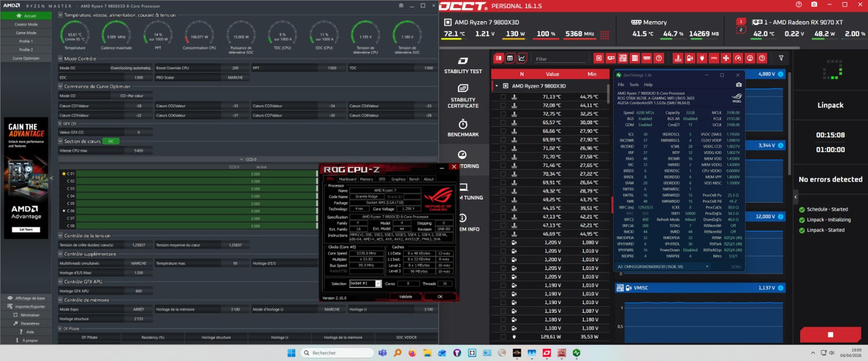
Task: Open info for the 4,880 V graph
Action: [x=781, y=74]
